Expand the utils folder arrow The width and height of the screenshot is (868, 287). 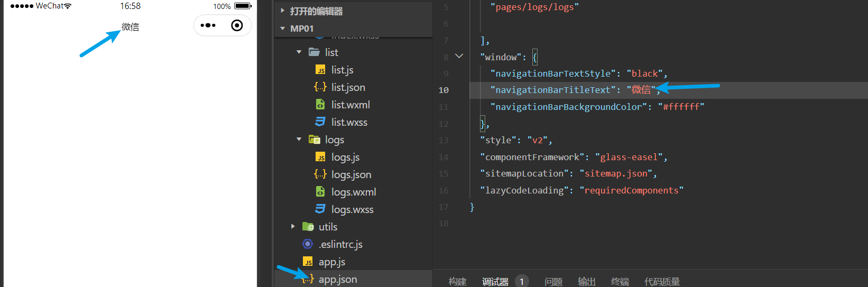[293, 227]
